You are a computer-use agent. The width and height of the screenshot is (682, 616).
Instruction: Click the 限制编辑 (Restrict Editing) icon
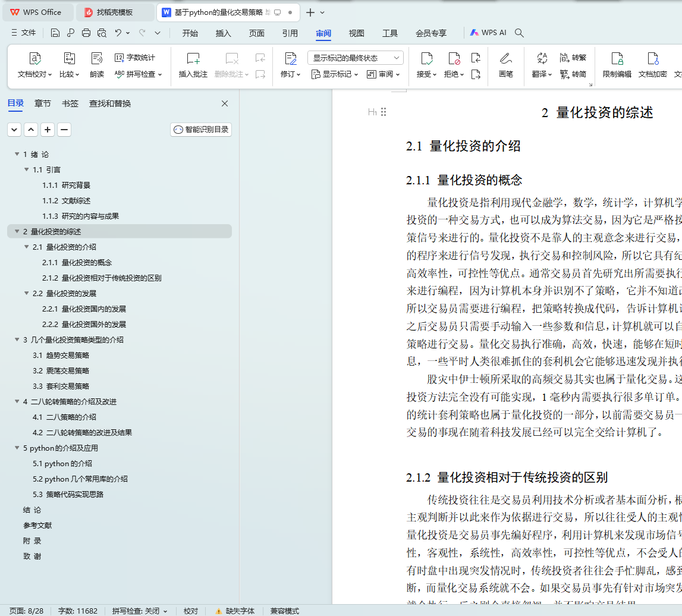pyautogui.click(x=617, y=59)
